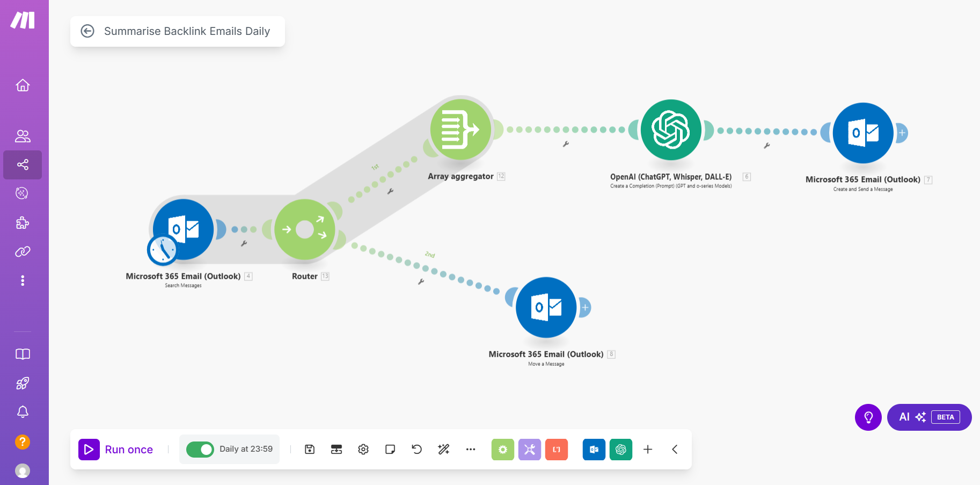Add a module after Move a Message
The height and width of the screenshot is (485, 980).
[585, 307]
